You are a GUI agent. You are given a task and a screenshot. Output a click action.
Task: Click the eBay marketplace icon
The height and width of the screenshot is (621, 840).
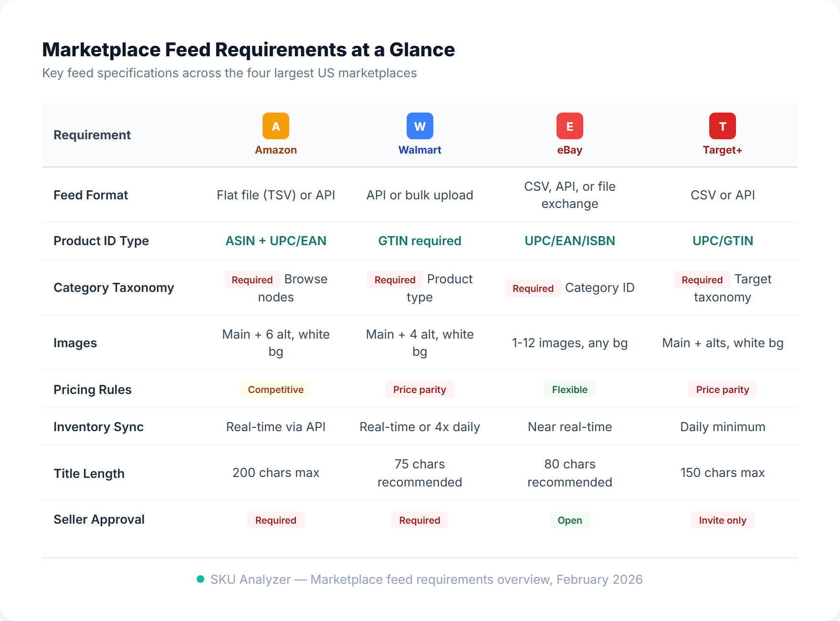click(x=569, y=126)
